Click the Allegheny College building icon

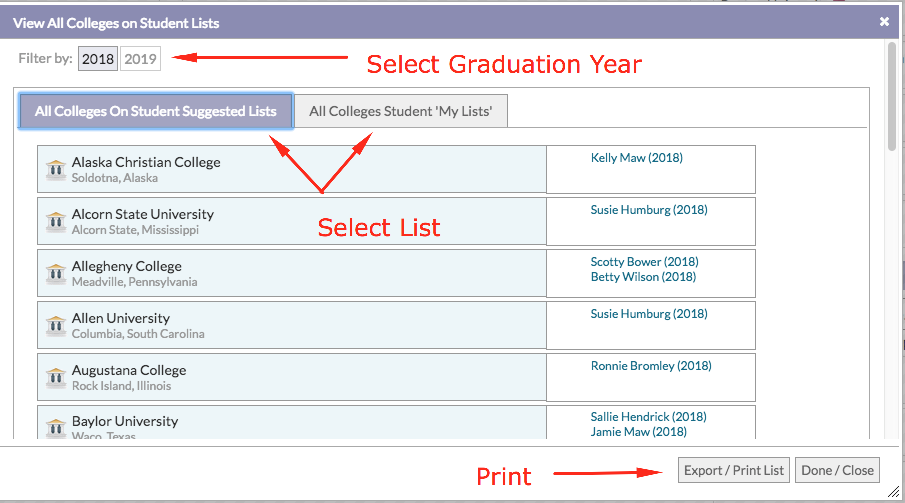(x=56, y=274)
